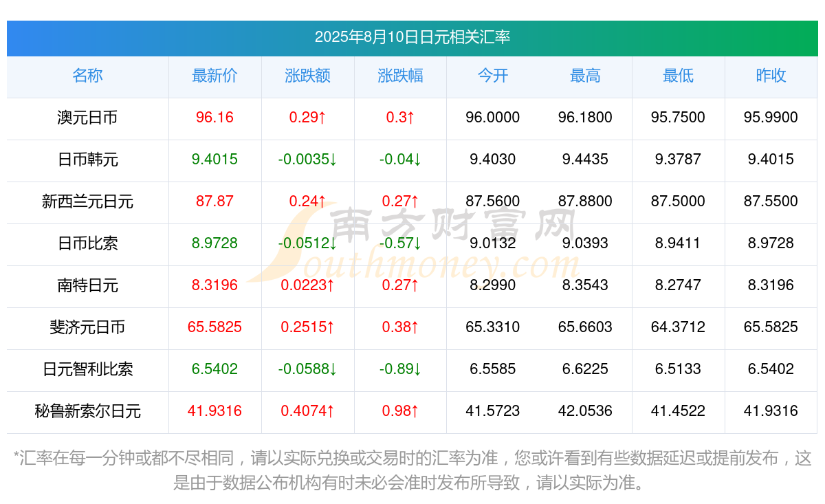Click the 新西兰元日元 row name
This screenshot has width=825, height=504.
pyautogui.click(x=87, y=201)
